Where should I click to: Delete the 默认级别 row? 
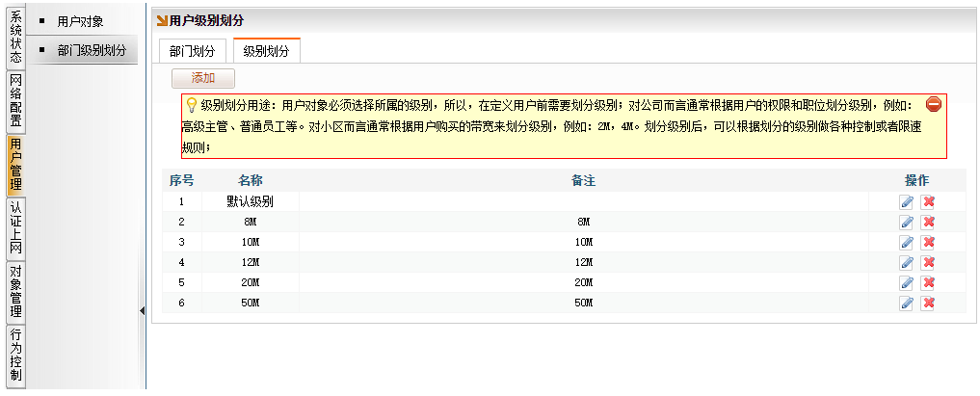coord(929,201)
